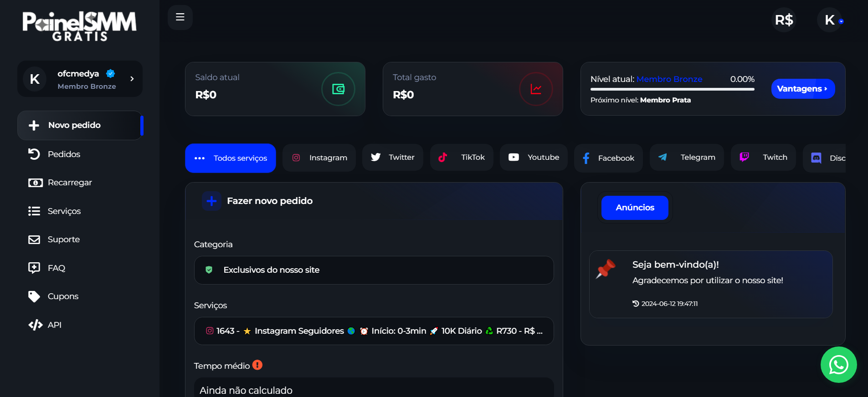Expand the ofcmedya profile card

[80, 79]
